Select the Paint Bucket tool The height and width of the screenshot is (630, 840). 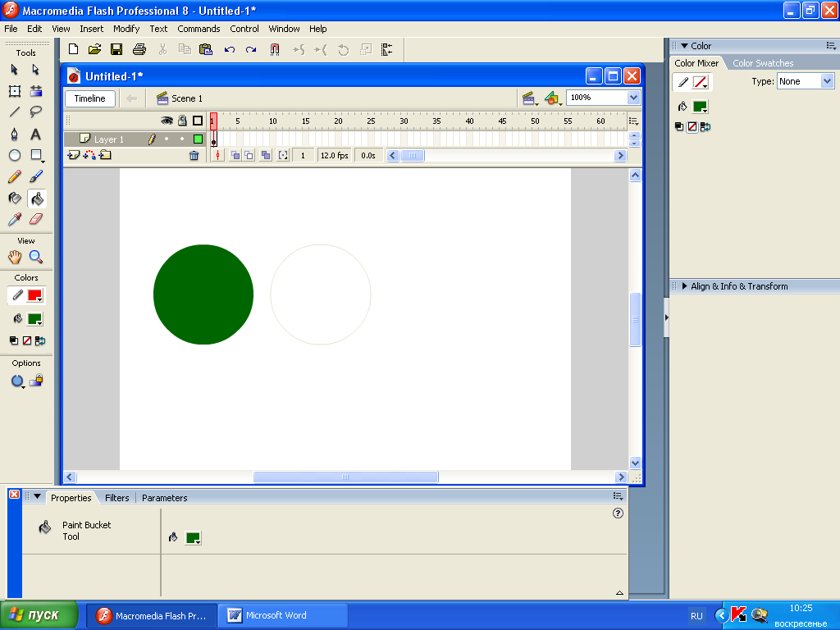pos(36,199)
